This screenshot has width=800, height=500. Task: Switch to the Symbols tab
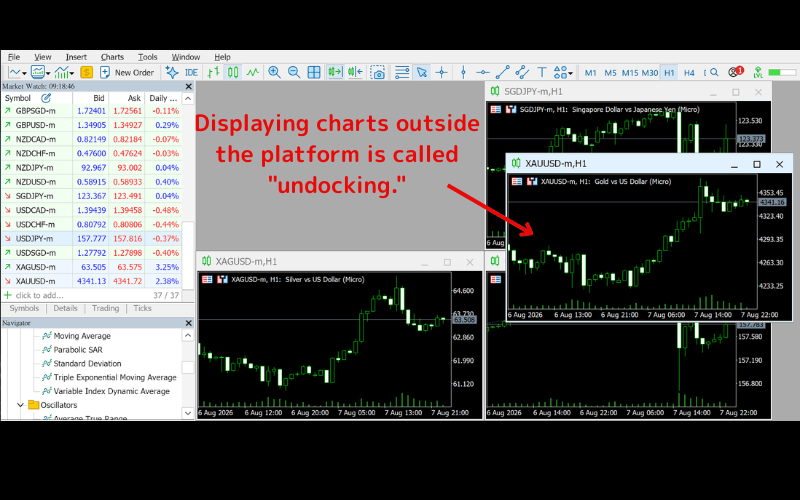click(24, 308)
